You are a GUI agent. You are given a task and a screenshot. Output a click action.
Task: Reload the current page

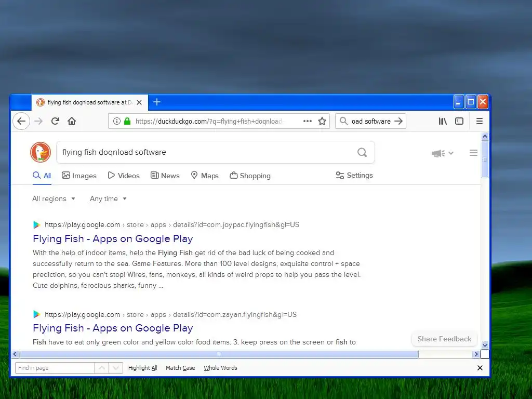tap(55, 121)
